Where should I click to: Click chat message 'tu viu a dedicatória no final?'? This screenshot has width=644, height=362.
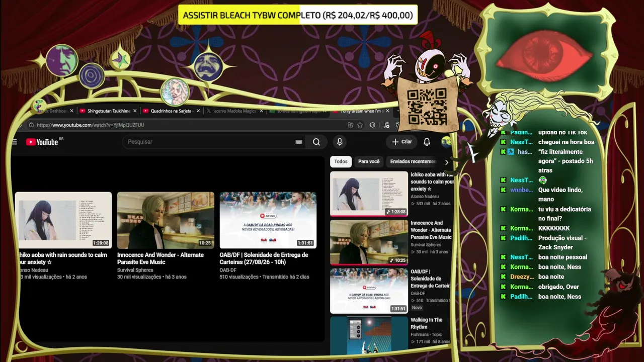(x=565, y=214)
